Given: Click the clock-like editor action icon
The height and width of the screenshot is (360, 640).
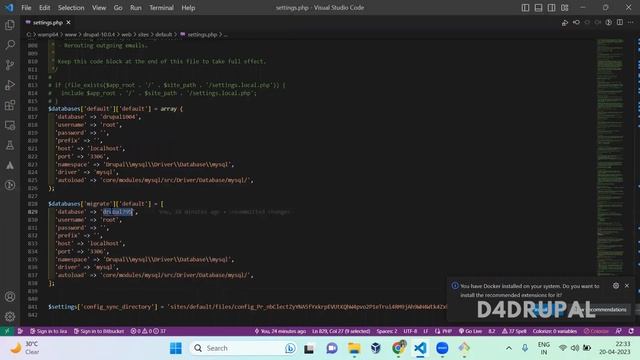Looking at the screenshot, I should [x=609, y=22].
